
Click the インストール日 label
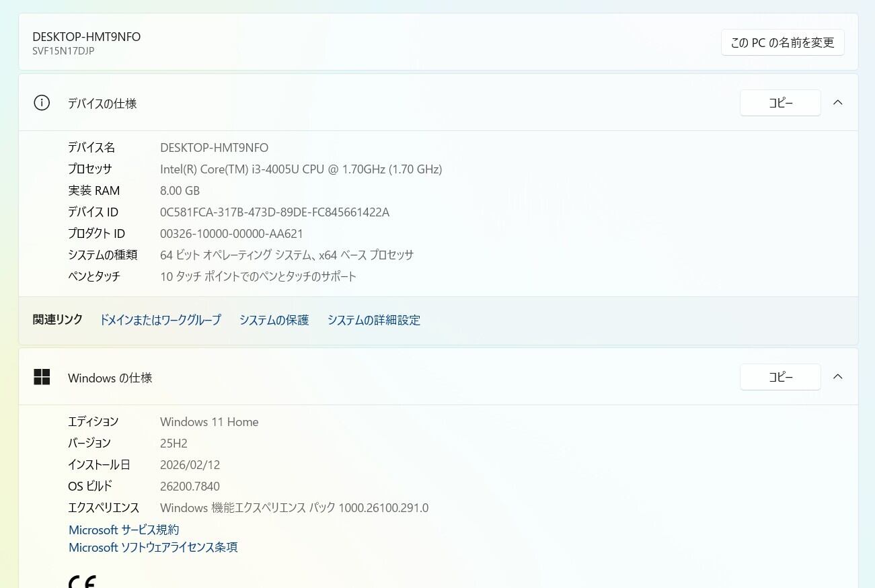click(99, 465)
